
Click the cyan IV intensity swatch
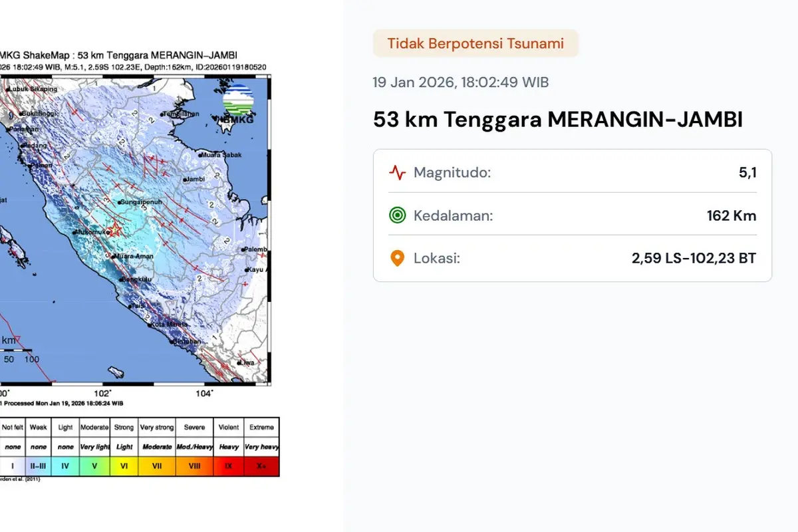(65, 466)
